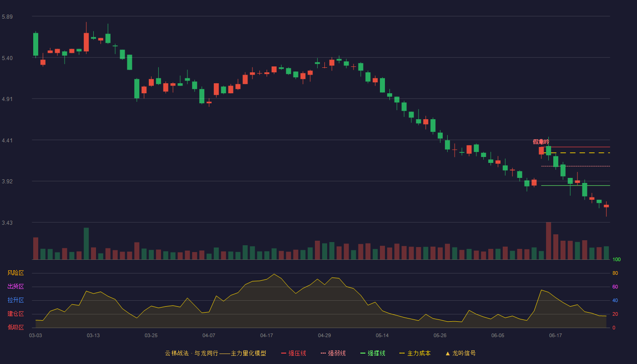
Task: Click the green dash icon before 强撑线
Action: 363,353
